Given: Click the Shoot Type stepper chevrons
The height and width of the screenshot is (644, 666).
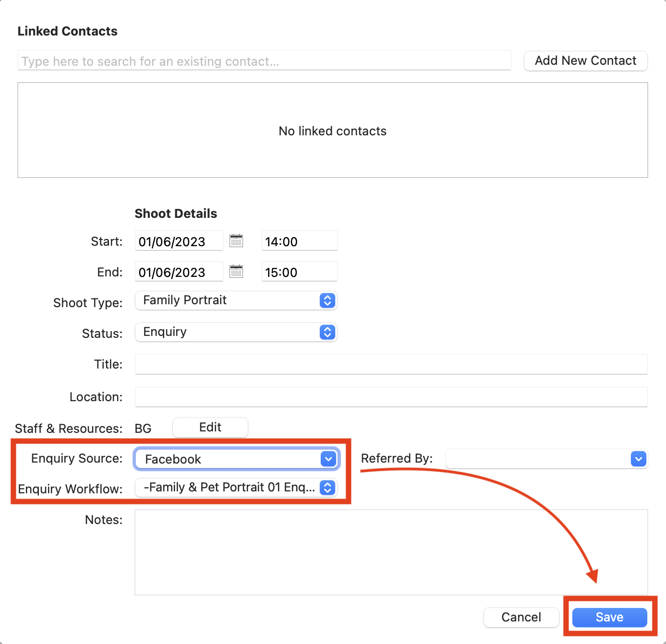Looking at the screenshot, I should [x=327, y=300].
